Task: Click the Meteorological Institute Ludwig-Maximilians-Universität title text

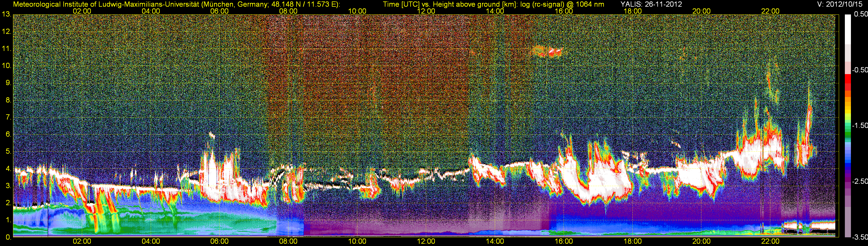Action: click(x=176, y=4)
